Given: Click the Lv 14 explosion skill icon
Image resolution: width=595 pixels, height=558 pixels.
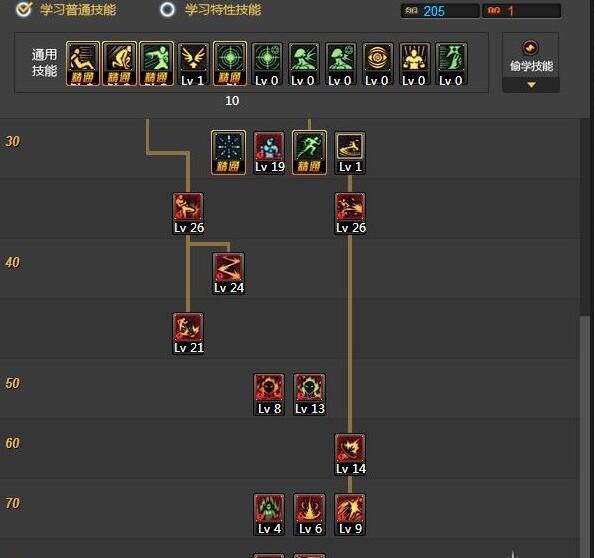Looking at the screenshot, I should click(x=350, y=454).
